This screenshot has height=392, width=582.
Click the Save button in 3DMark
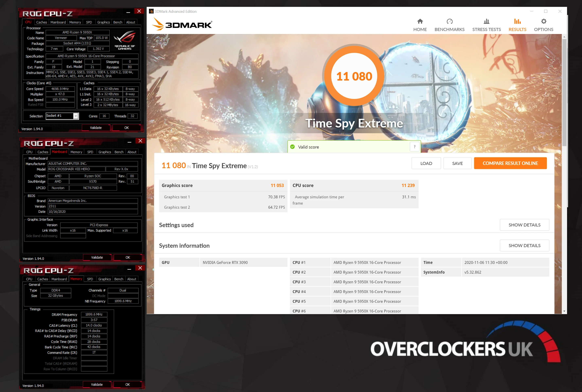point(457,163)
